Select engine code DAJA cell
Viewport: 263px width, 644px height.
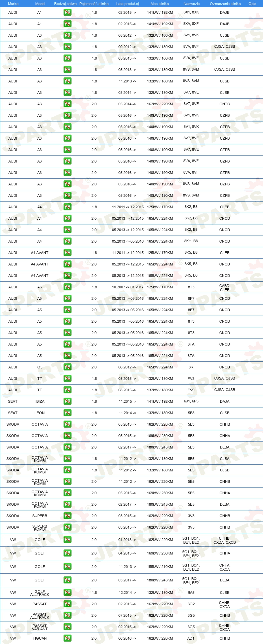[x=225, y=401]
